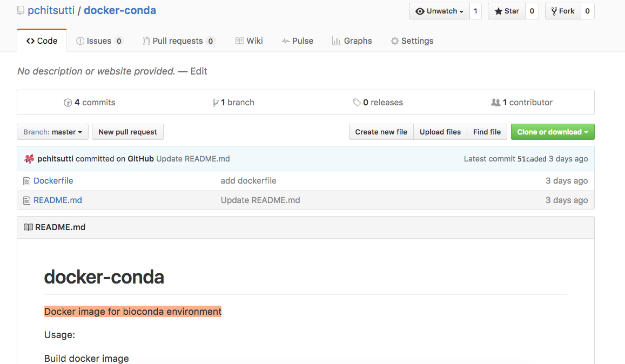
Task: Open pchitsutti author link in commit bar
Action: 56,159
